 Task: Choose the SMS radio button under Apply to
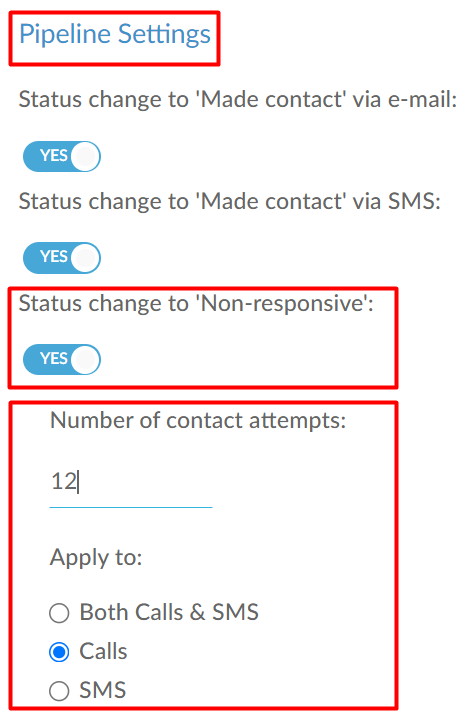(x=59, y=691)
